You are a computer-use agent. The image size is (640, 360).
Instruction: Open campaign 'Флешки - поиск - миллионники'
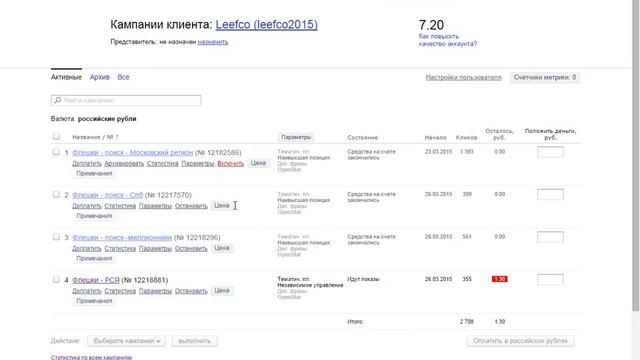pos(122,238)
